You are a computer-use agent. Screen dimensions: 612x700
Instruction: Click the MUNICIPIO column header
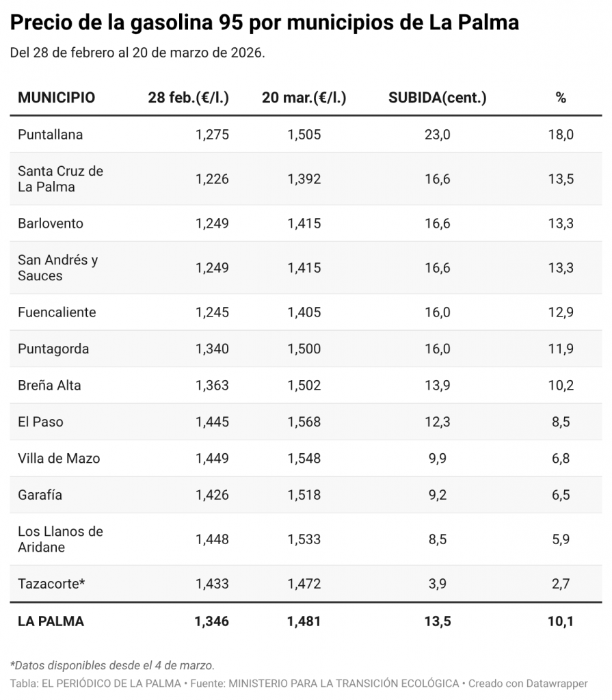pyautogui.click(x=56, y=98)
